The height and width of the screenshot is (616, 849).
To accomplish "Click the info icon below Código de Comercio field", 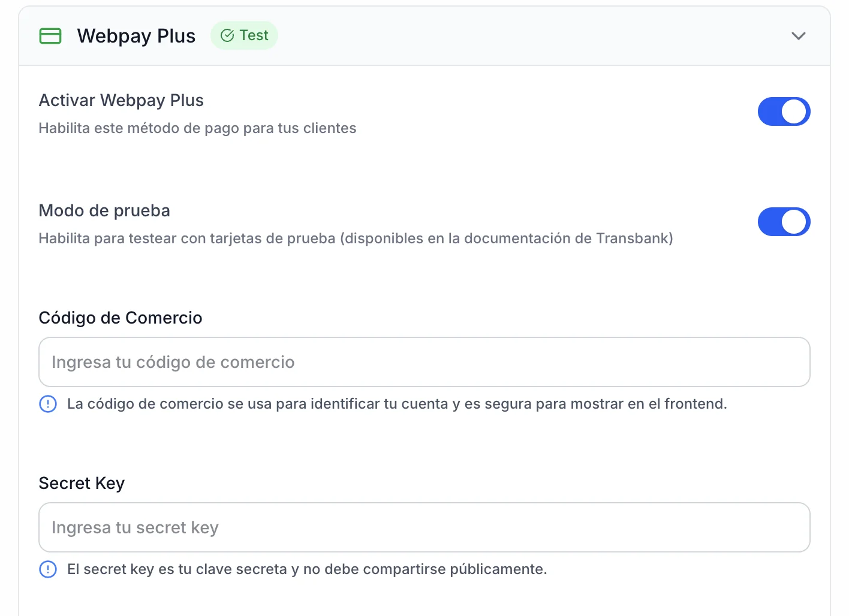I will tap(48, 404).
